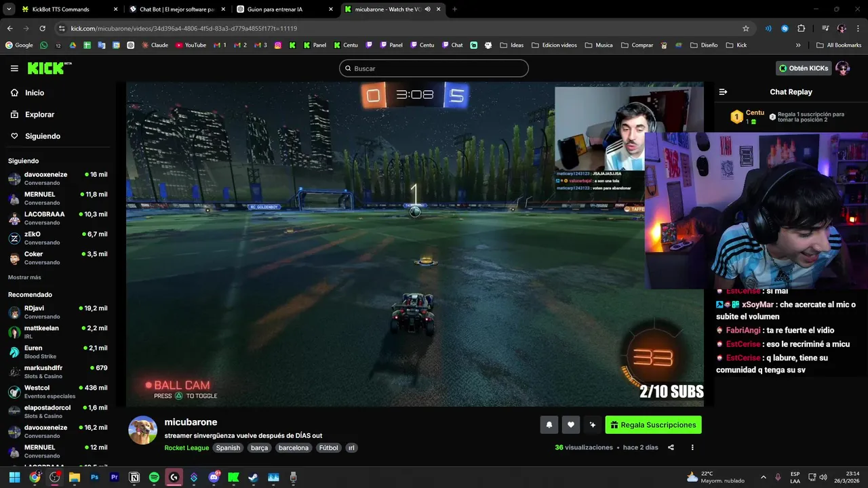This screenshot has height=488, width=868.
Task: Show more bookmarks with the chevron
Action: click(x=798, y=45)
